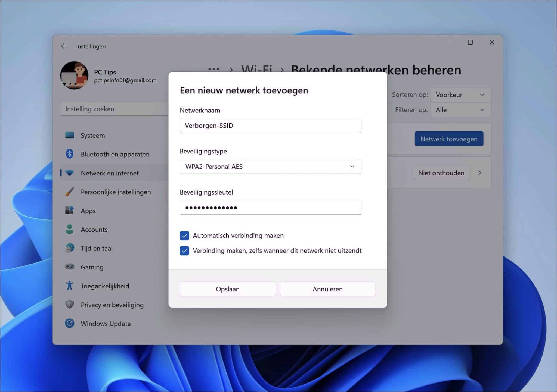Select the Bluetooth en apparaten icon
Image resolution: width=557 pixels, height=392 pixels.
70,154
